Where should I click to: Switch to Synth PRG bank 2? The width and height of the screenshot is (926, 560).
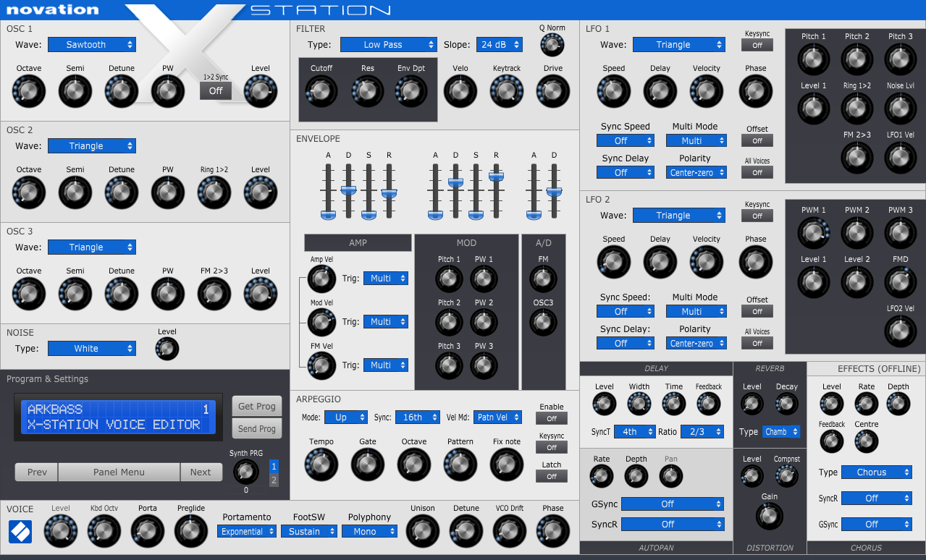(x=273, y=480)
